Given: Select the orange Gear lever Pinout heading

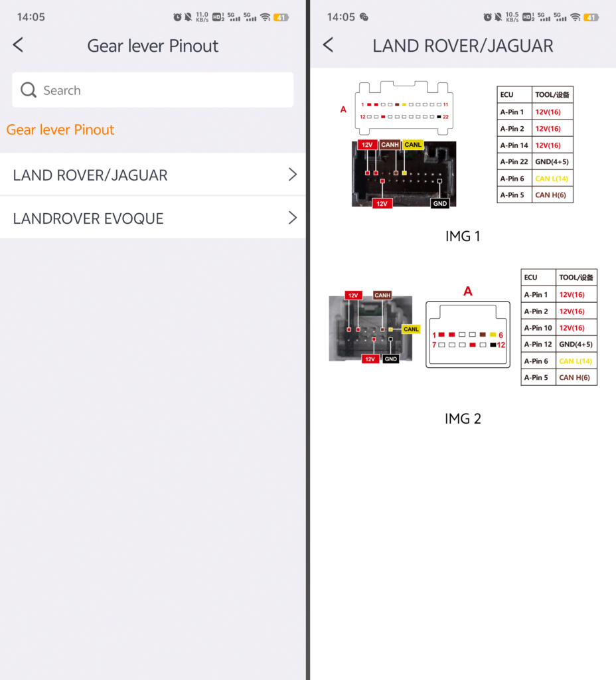Looking at the screenshot, I should (60, 129).
